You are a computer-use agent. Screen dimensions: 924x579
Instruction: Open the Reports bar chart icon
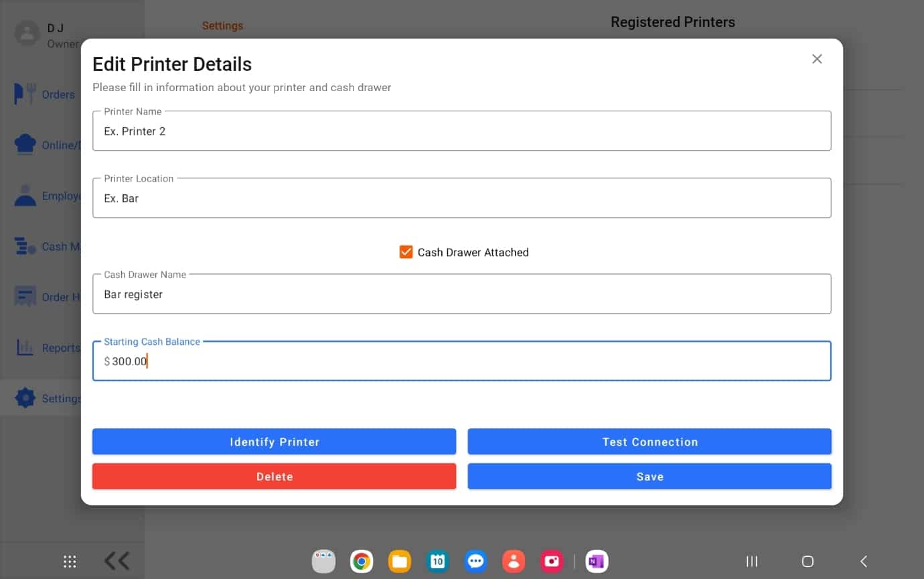(x=25, y=348)
